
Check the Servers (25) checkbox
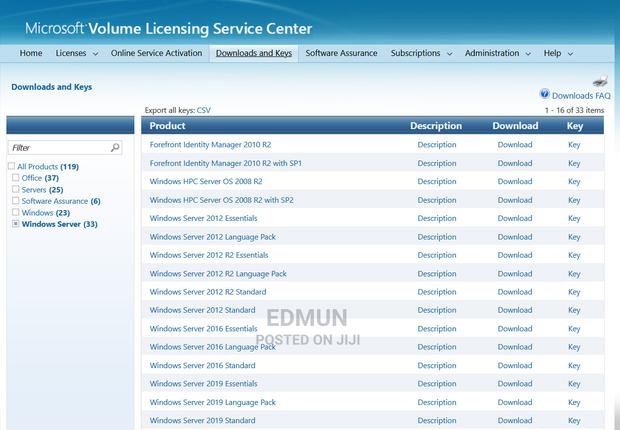tap(15, 189)
